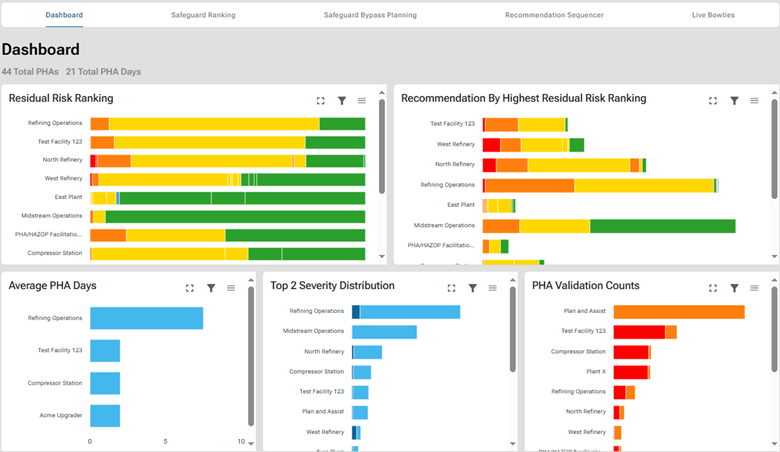
Task: Expand Residual Risk Ranking chart to fullscreen
Action: tap(320, 101)
